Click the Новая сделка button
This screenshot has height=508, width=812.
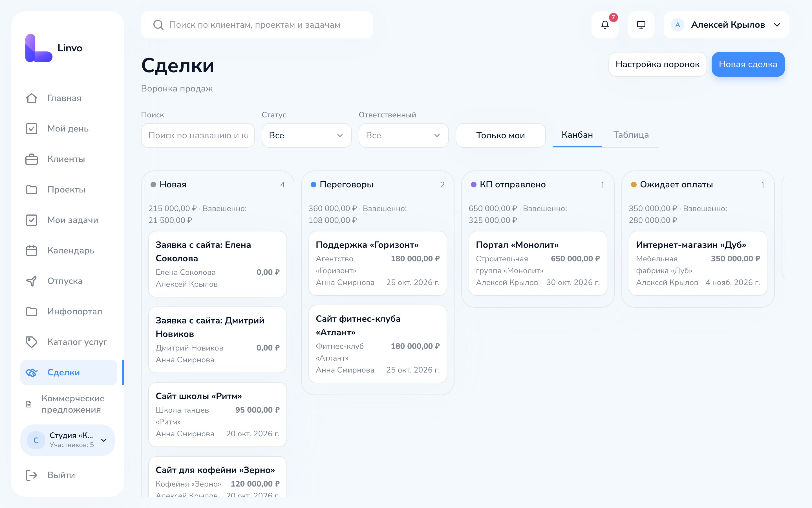coord(748,64)
